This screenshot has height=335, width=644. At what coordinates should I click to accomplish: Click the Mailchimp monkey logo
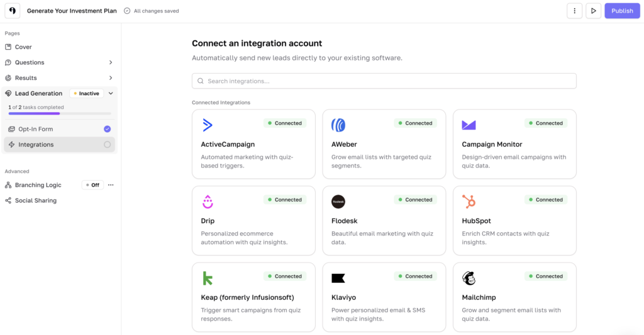469,278
